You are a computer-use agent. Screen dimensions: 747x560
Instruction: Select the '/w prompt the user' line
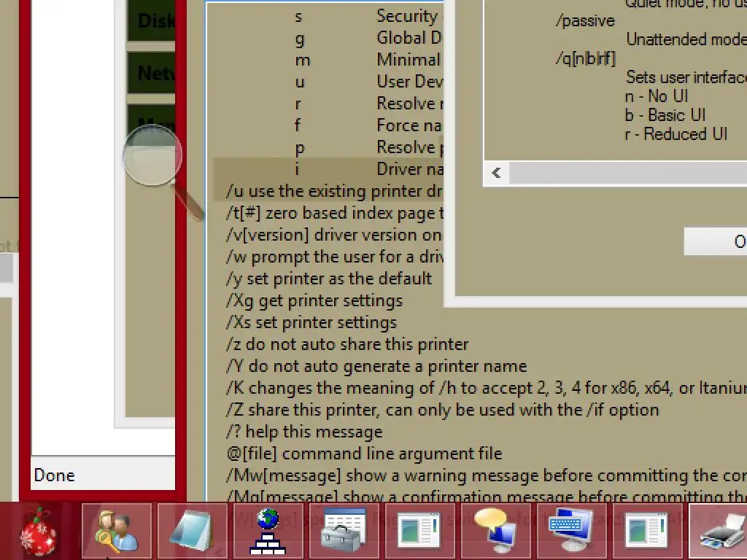(x=334, y=257)
